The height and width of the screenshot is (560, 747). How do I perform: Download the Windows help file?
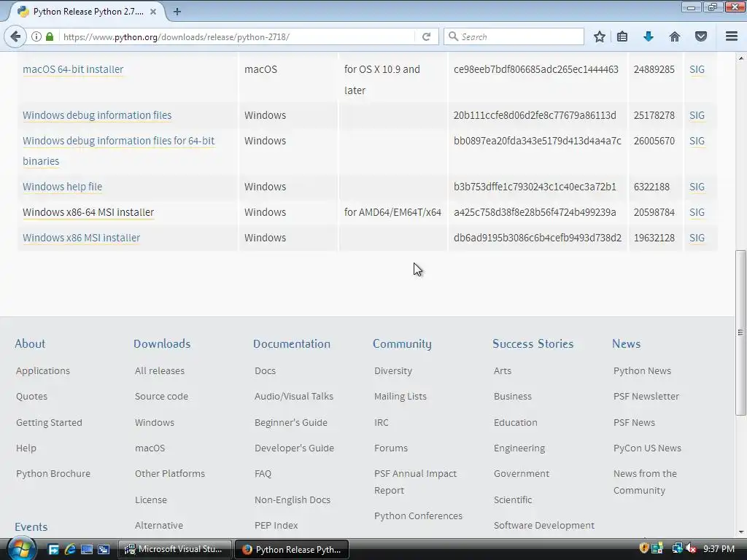coord(63,187)
